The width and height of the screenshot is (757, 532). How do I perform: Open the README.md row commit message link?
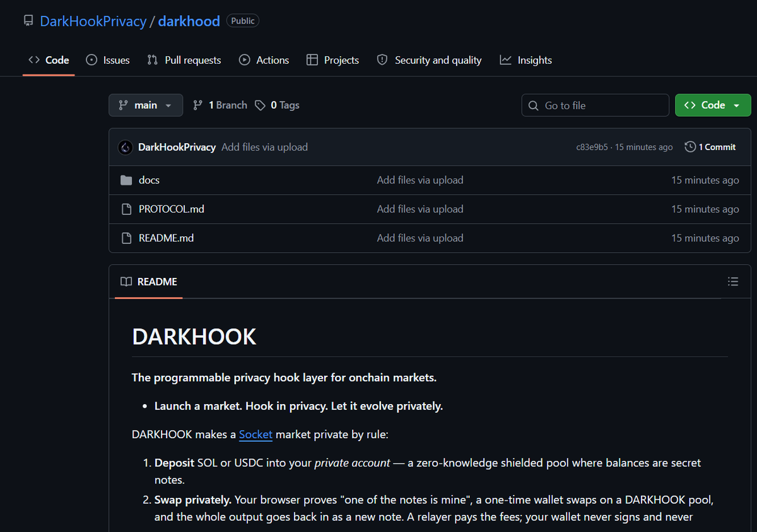[420, 238]
